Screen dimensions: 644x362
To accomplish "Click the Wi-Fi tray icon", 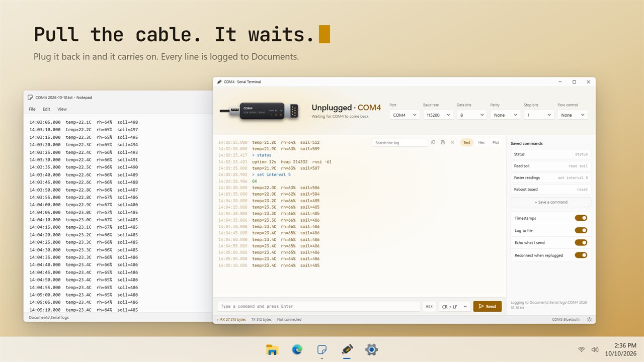I will (x=582, y=349).
